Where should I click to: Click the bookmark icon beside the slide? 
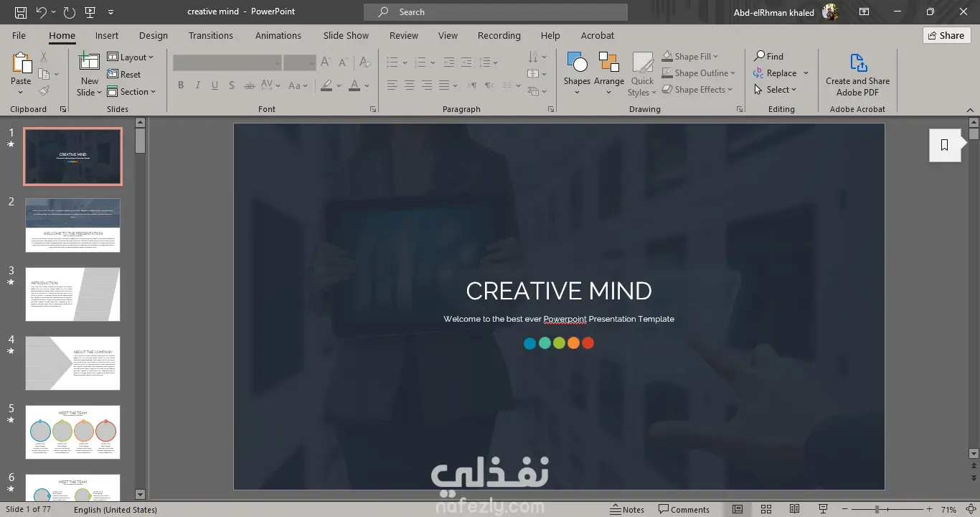click(x=945, y=145)
